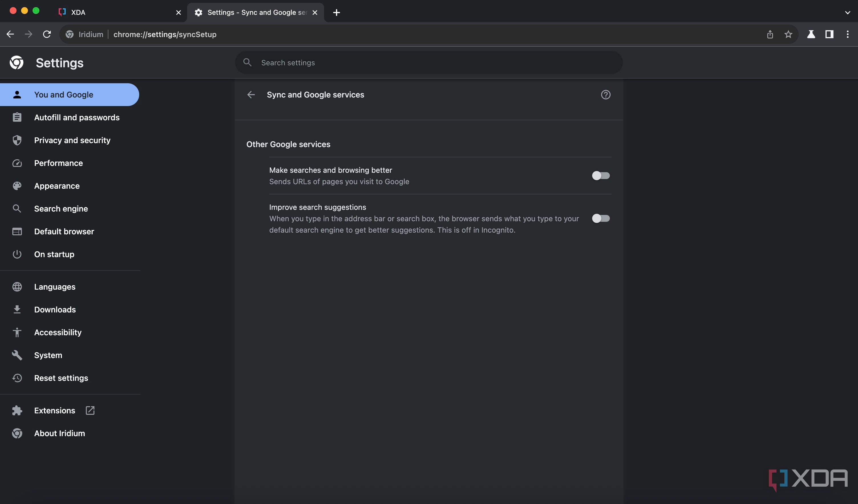The width and height of the screenshot is (858, 504).
Task: Click the Other Google services heading
Action: [288, 144]
